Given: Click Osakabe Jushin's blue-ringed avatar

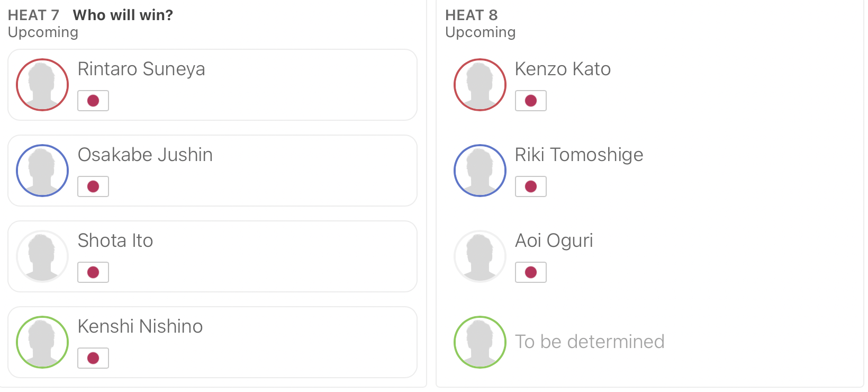Looking at the screenshot, I should (x=42, y=171).
